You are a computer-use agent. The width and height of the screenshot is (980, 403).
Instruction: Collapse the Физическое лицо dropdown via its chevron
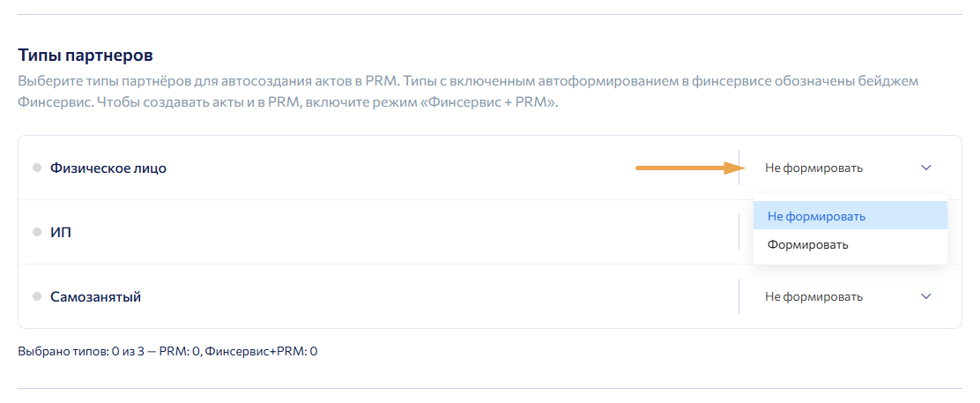tap(925, 168)
